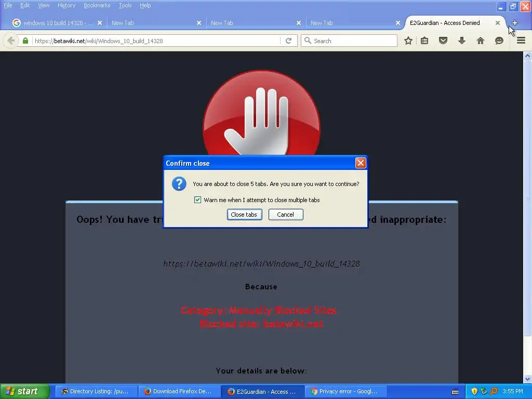Click Category: Manually Blocked Sites text

point(259,311)
